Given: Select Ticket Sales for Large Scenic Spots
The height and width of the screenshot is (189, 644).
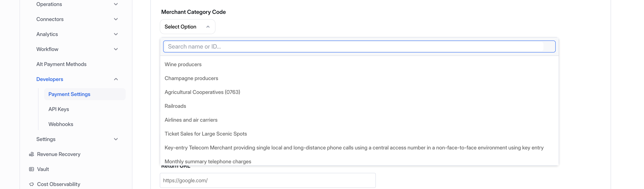Looking at the screenshot, I should [206, 134].
